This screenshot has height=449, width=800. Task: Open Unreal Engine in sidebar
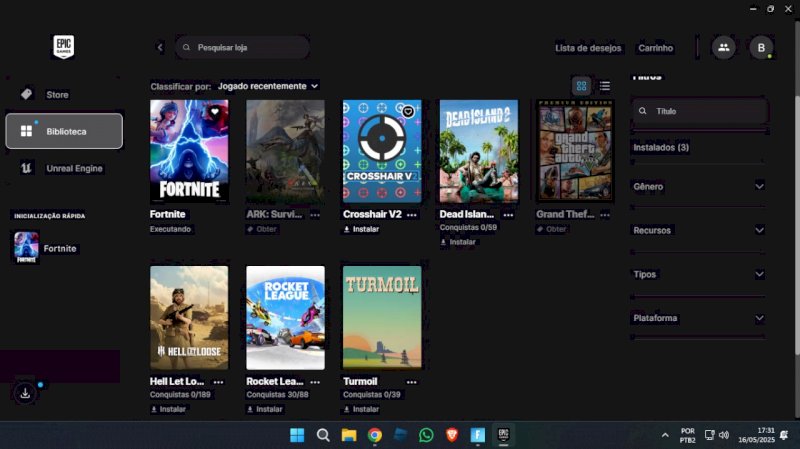[x=74, y=168]
